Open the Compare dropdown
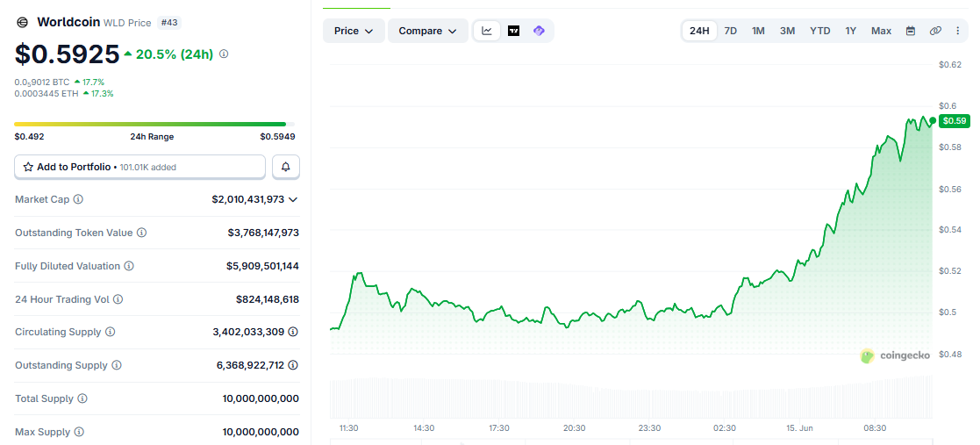 [428, 31]
